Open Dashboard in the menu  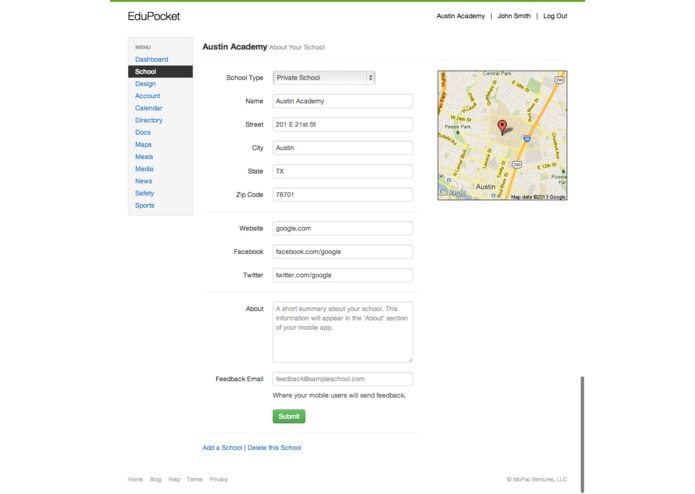152,59
